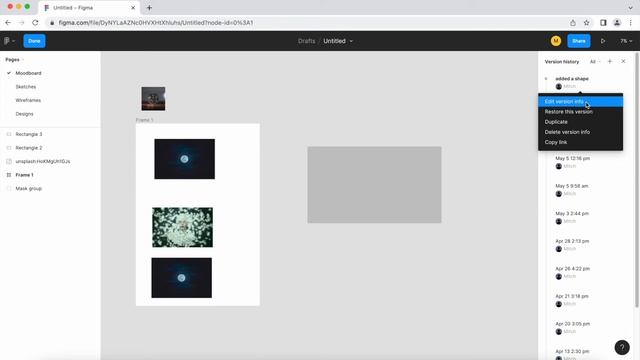Click the bottom moon image in Frame 1
This screenshot has height=360, width=640.
coord(182,278)
